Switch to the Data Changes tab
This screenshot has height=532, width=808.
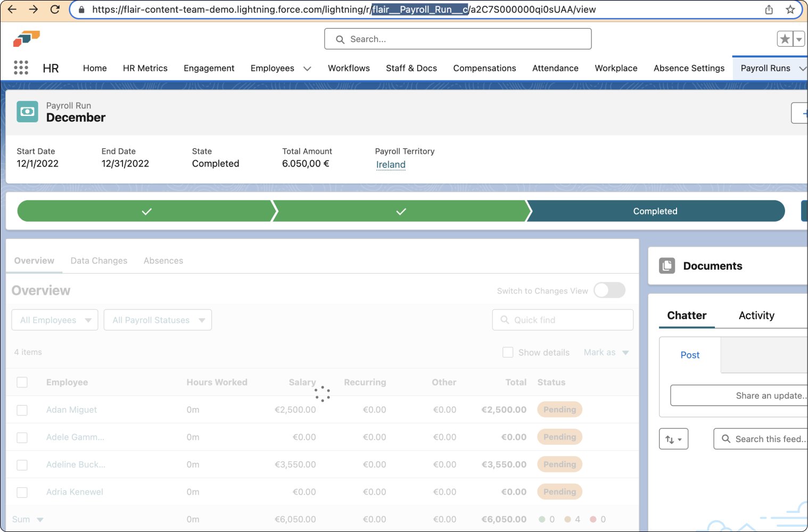[x=98, y=261]
